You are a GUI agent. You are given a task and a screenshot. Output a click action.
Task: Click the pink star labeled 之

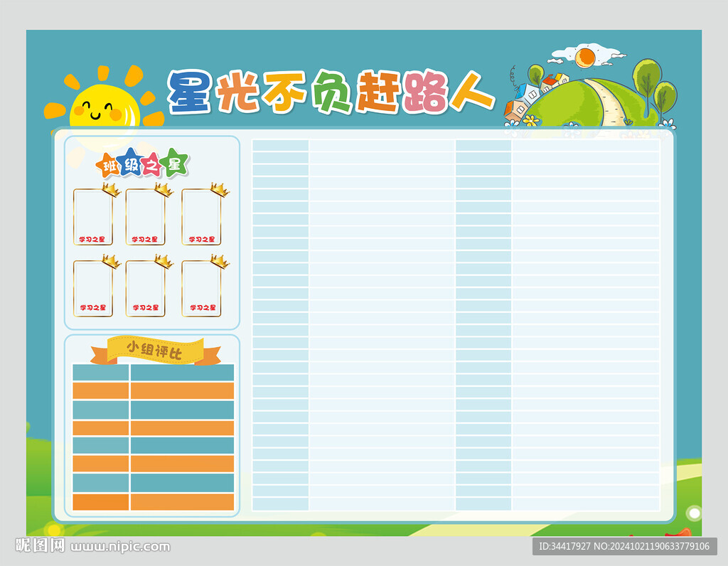pyautogui.click(x=152, y=166)
